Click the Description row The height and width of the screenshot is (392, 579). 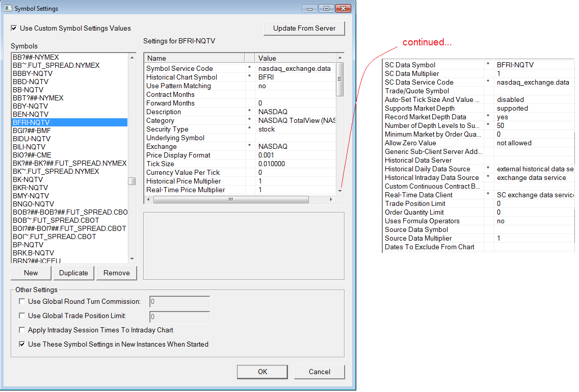(x=240, y=112)
